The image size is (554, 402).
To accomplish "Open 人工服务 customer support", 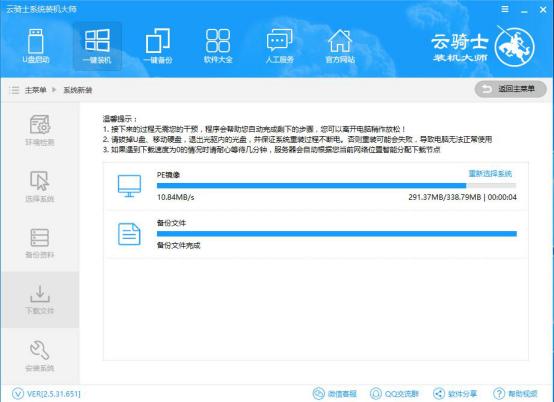I will (x=279, y=46).
